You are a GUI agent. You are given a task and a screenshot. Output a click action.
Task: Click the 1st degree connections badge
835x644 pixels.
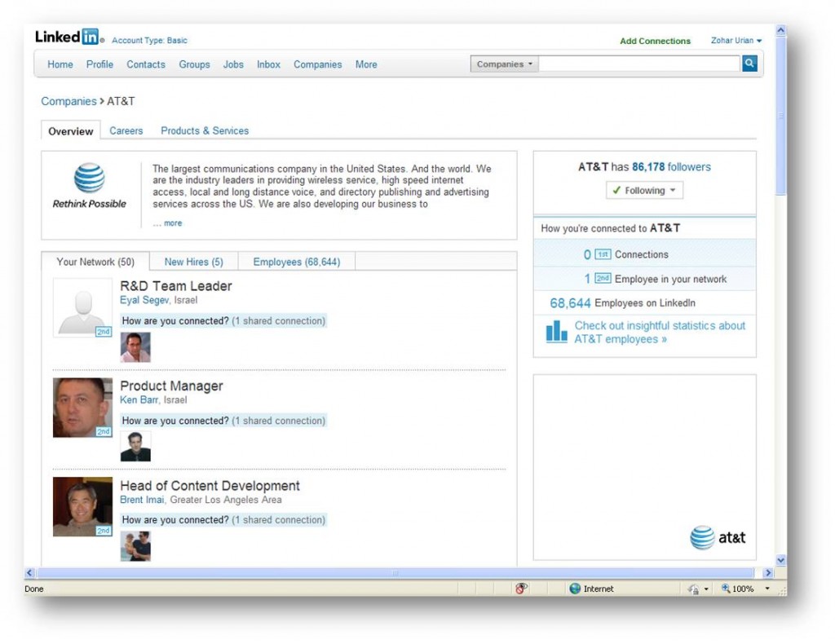603,254
